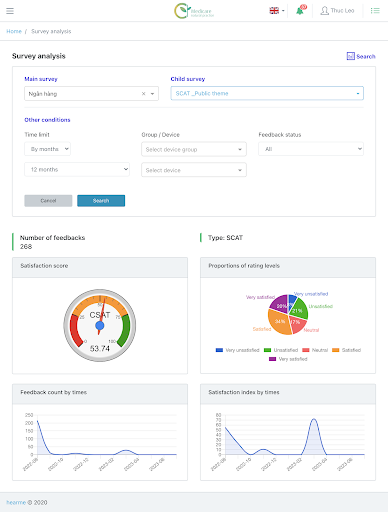Screen dimensions: 388x512
Task: Open the Select device dropdown
Action: [x=194, y=170]
